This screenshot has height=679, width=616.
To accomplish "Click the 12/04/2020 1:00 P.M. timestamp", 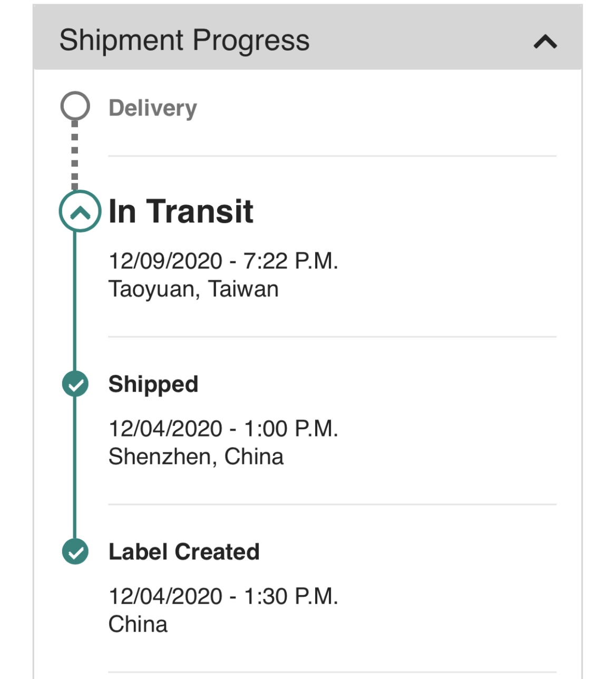I will [223, 429].
